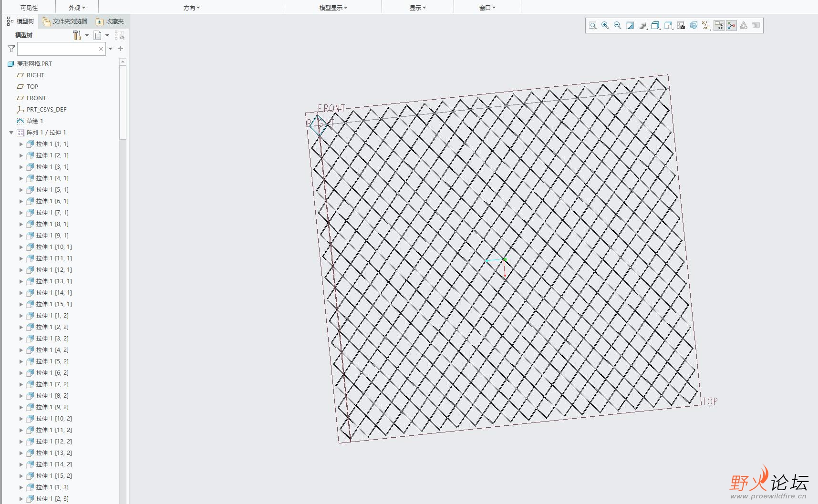
Task: Click the model tree scroll up arrow
Action: tap(123, 62)
